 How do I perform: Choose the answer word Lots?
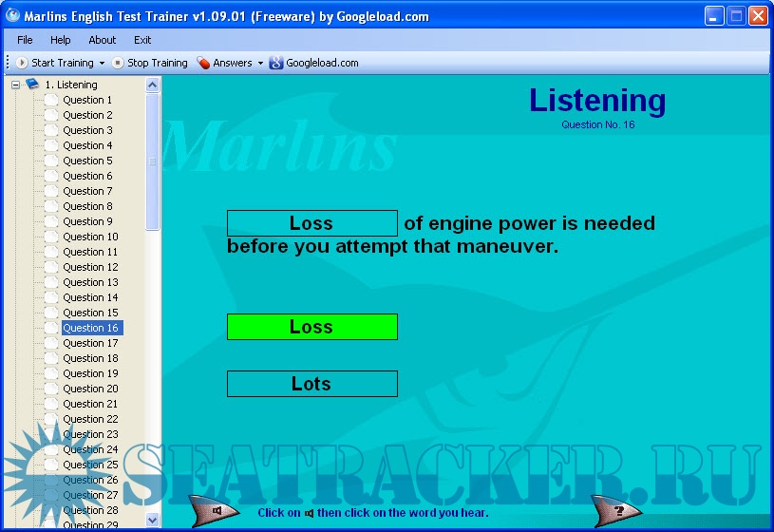[x=311, y=384]
